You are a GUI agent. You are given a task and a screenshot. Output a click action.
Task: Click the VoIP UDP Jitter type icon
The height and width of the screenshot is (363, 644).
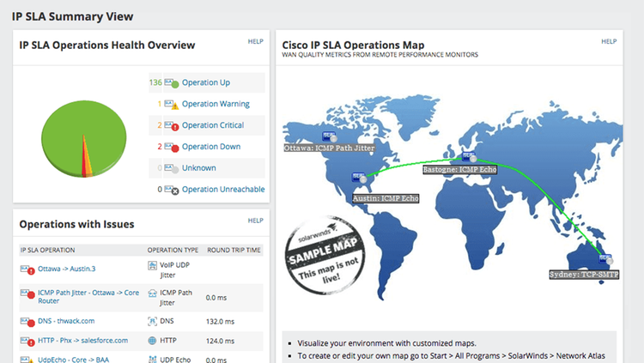(152, 266)
